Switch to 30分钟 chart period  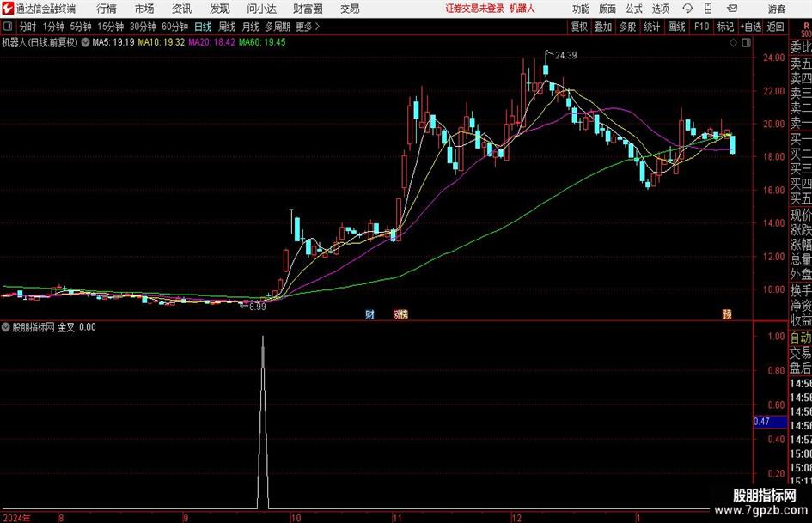[x=143, y=27]
